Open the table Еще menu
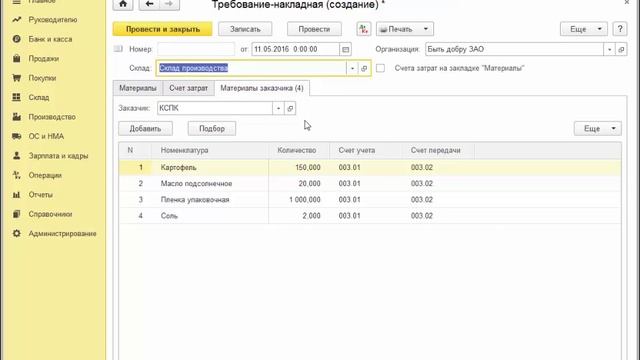Screen dimensions: 640x360 click(x=598, y=129)
